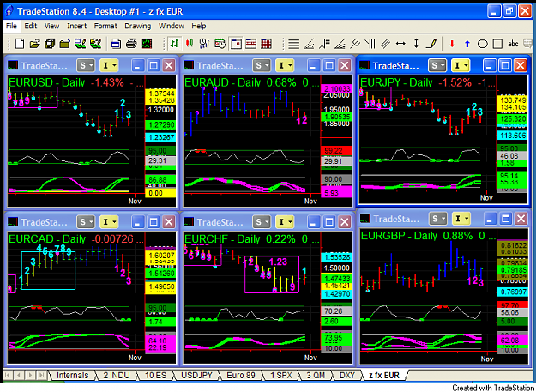Open the Edit menu
The height and width of the screenshot is (392, 536).
30,26
